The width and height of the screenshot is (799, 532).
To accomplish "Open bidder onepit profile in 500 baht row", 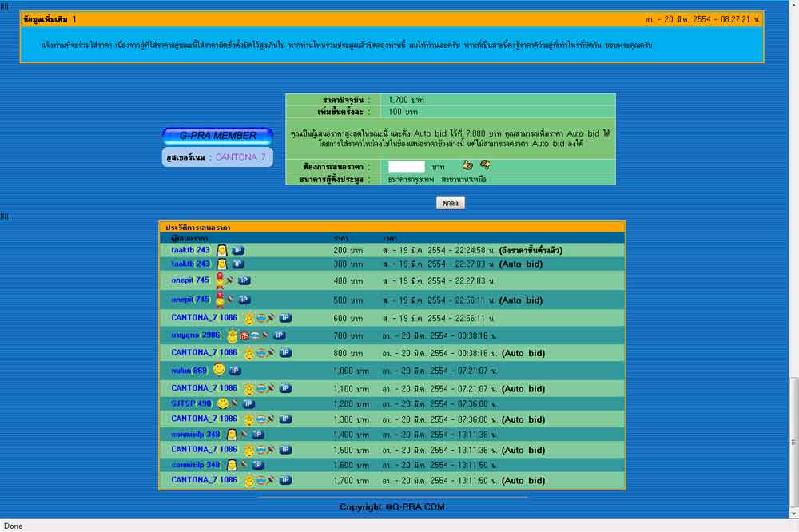I will click(183, 300).
